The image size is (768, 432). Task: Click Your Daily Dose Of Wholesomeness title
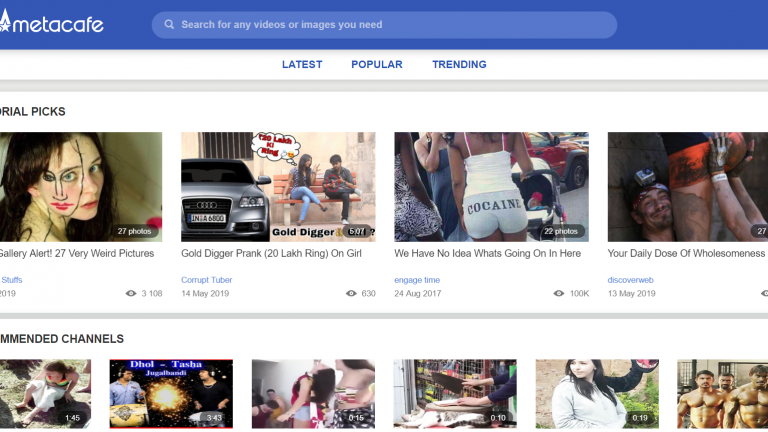point(686,254)
